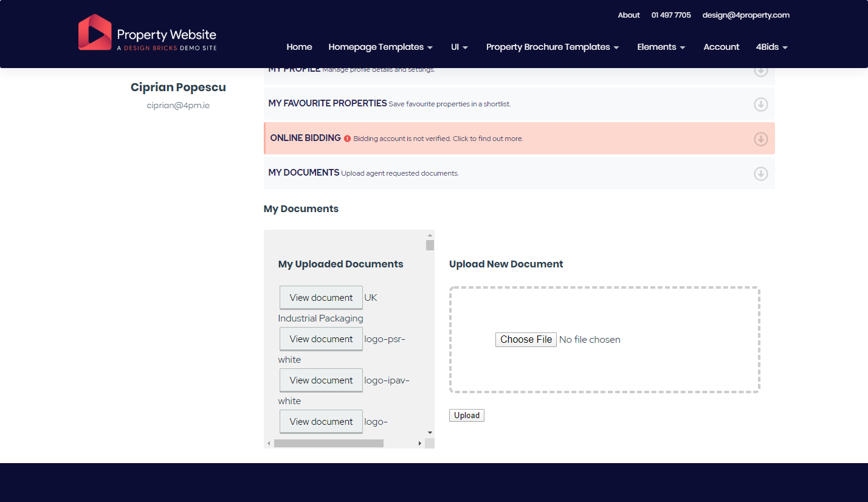Image resolution: width=868 pixels, height=502 pixels.
Task: Open the Account menu item
Action: point(721,47)
